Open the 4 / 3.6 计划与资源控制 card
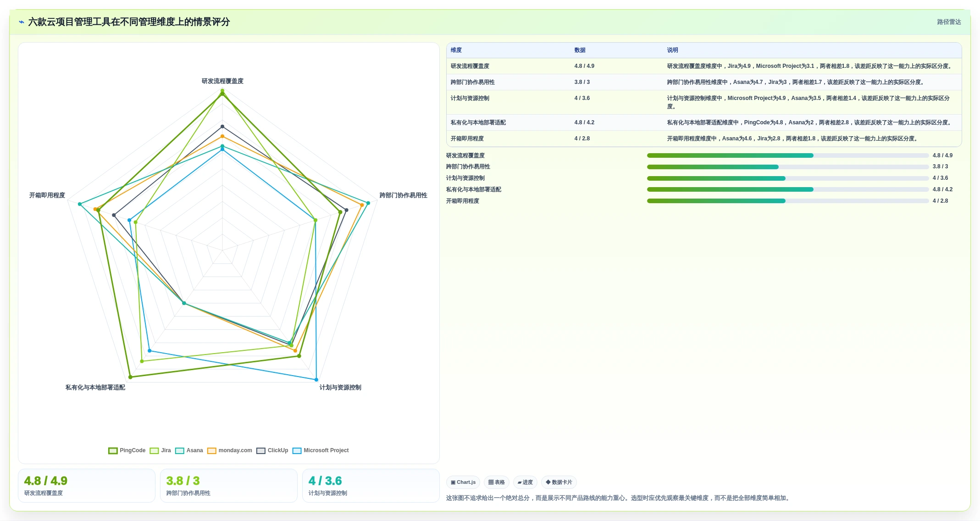The width and height of the screenshot is (980, 521). tap(371, 486)
